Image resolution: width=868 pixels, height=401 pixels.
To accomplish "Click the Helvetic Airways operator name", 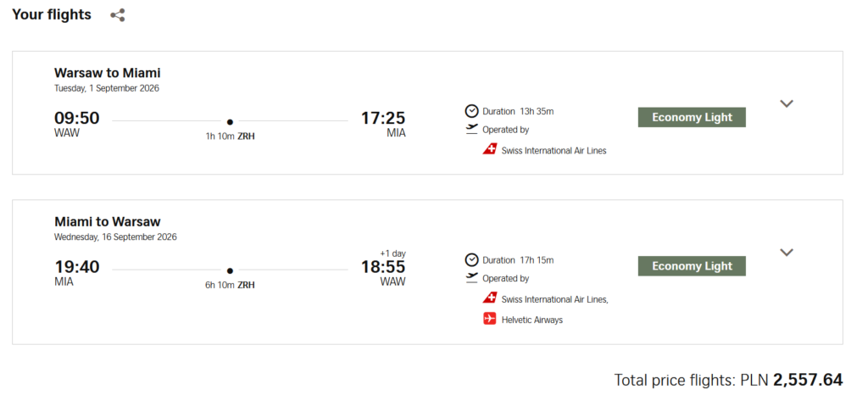I will [532, 320].
